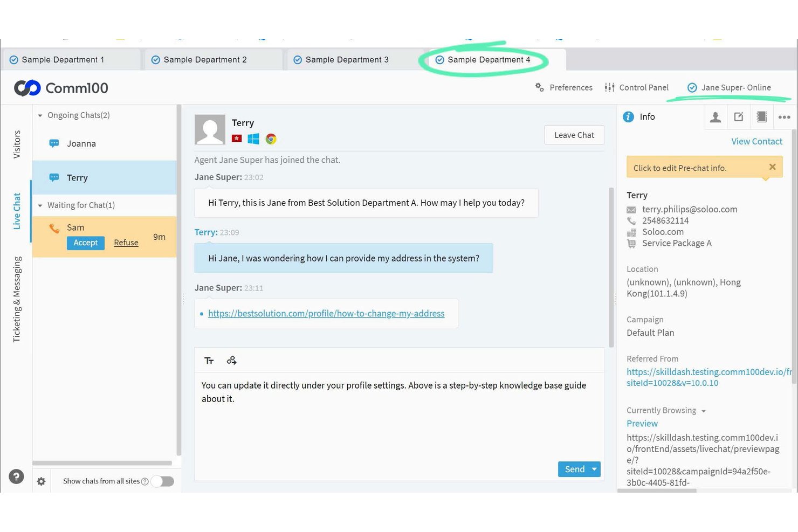Image resolution: width=798 pixels, height=532 pixels.
Task: Click Terry's avatar picture
Action: [x=210, y=129]
